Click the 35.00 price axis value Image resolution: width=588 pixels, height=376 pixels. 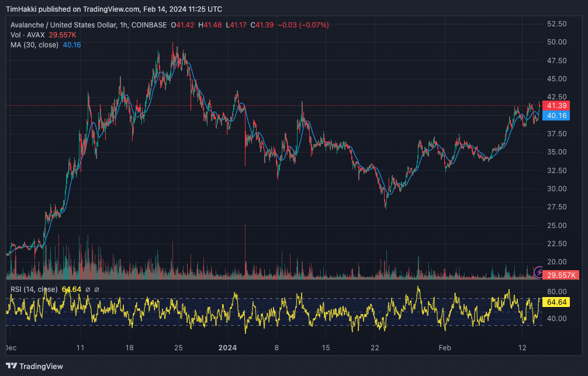556,152
